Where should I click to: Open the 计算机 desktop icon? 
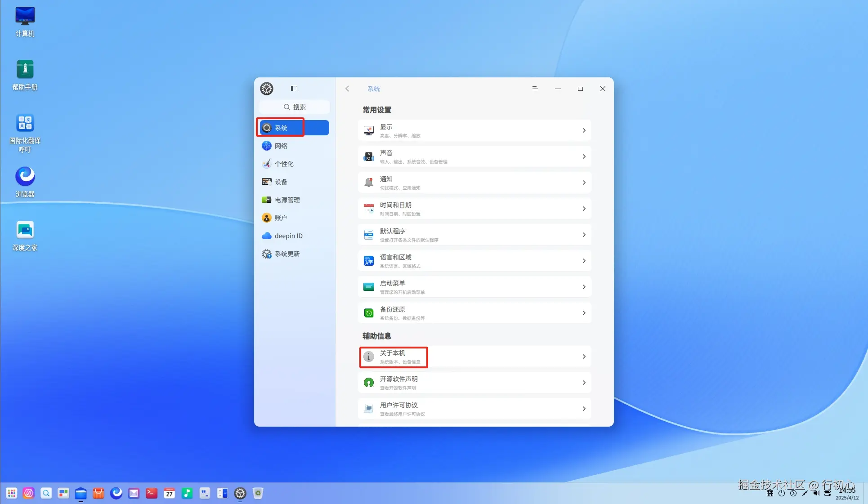[25, 21]
